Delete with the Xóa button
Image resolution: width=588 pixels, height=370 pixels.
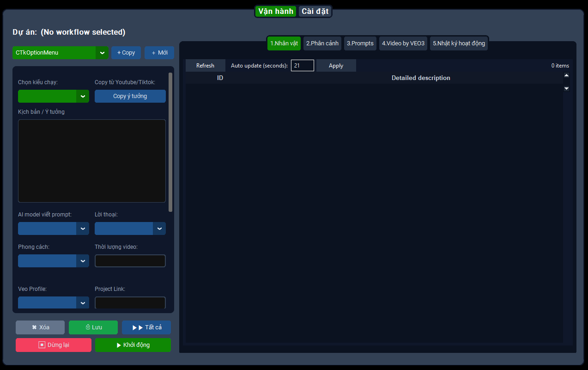40,327
